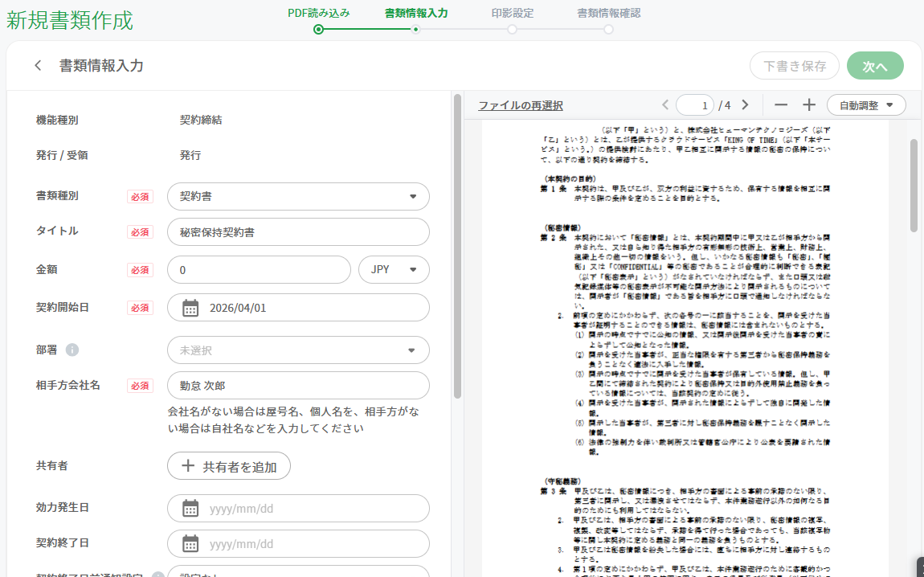The height and width of the screenshot is (577, 924).
Task: Click the PDF page number input
Action: pyautogui.click(x=695, y=105)
